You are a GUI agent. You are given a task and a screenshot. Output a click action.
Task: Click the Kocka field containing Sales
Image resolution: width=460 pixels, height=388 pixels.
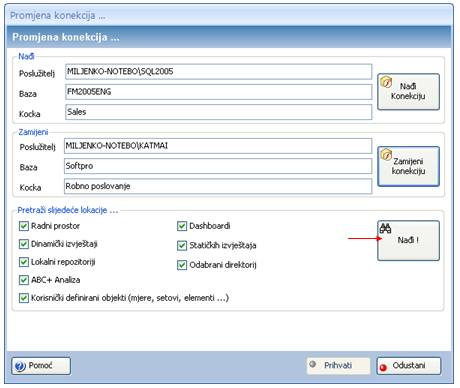pos(218,112)
